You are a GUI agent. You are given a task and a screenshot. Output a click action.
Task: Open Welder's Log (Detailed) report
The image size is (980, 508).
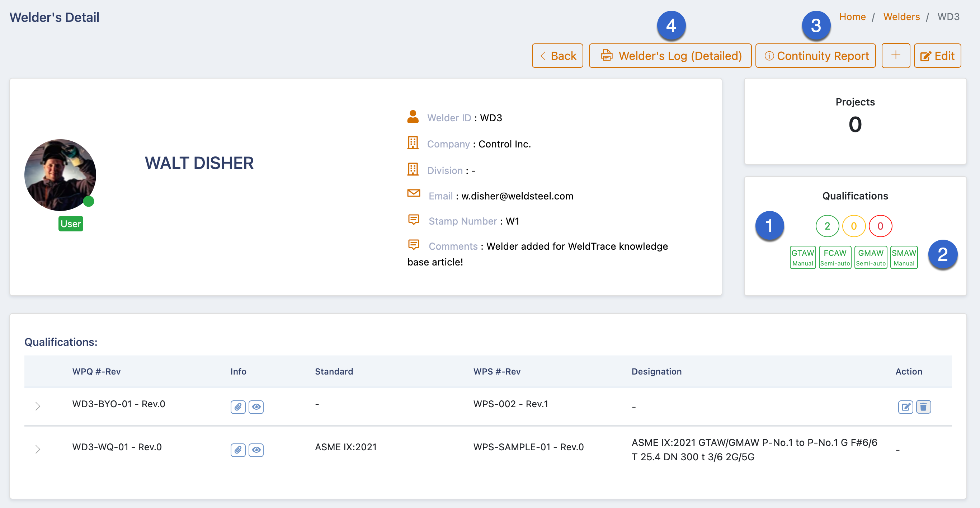click(670, 56)
